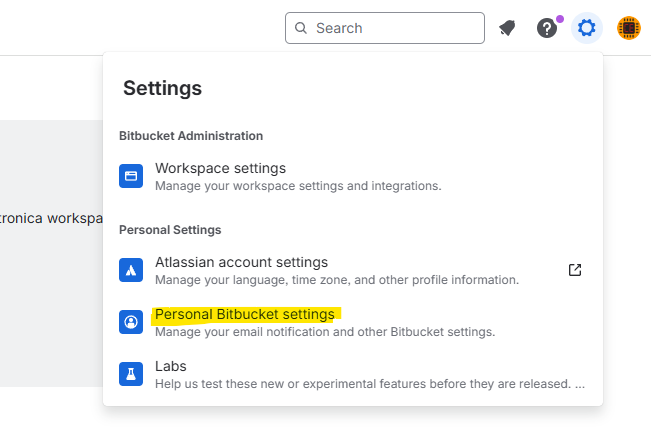
Task: Click the Search input field
Action: (x=395, y=28)
